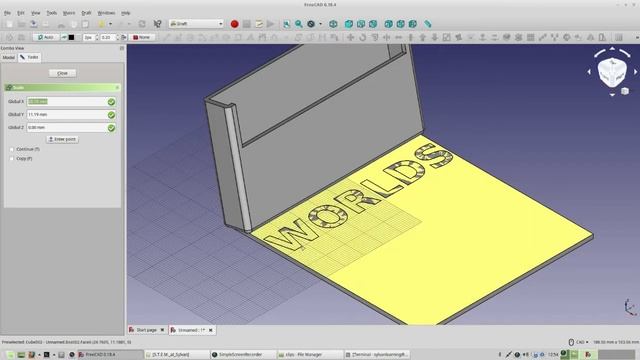Click the Fit Selection zoom icon
The height and width of the screenshot is (360, 640).
tap(299, 24)
